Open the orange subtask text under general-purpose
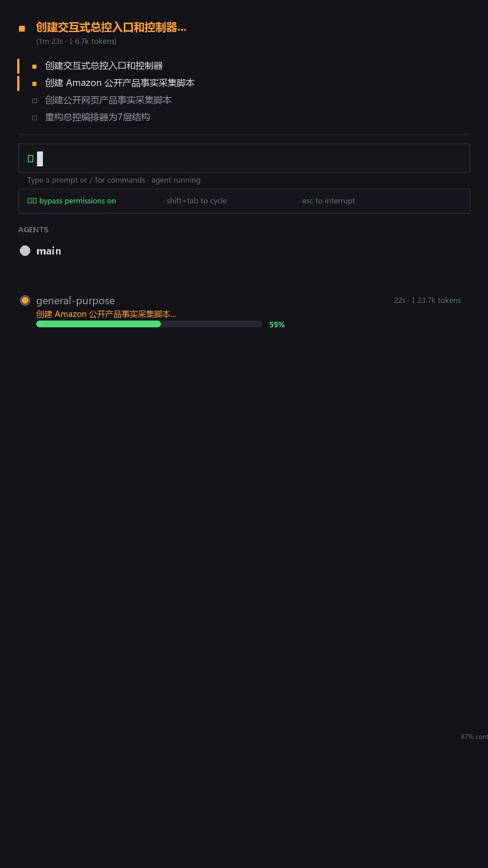Image resolution: width=488 pixels, height=868 pixels. click(x=106, y=314)
